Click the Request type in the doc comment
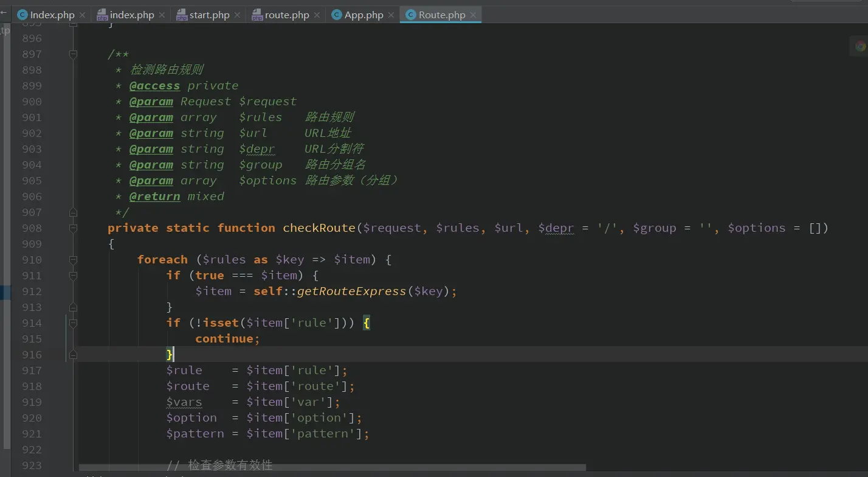The width and height of the screenshot is (868, 477). tap(206, 102)
